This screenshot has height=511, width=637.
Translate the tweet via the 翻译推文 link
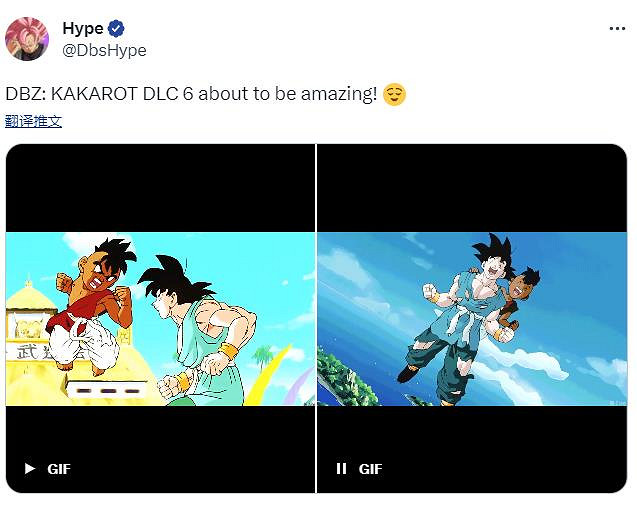[x=33, y=121]
